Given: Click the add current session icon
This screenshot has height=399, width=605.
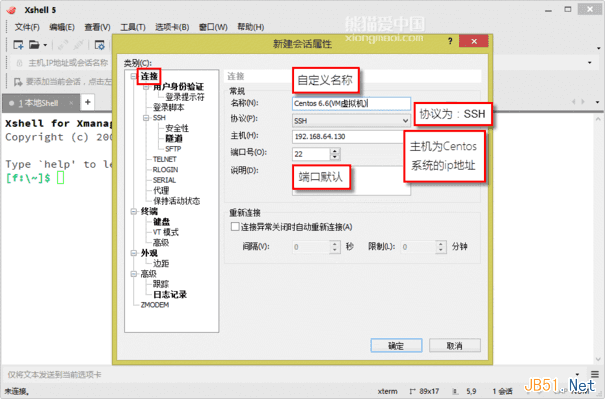Looking at the screenshot, I should click(18, 82).
